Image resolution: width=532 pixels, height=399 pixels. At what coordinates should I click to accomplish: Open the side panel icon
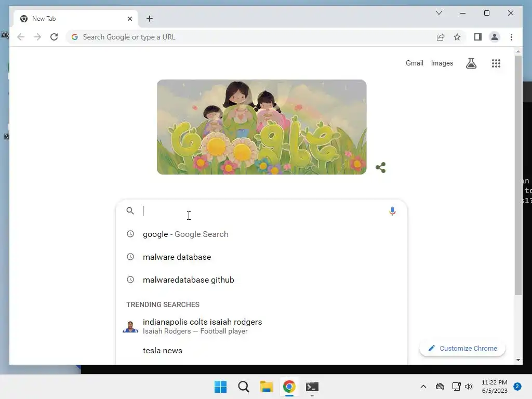pos(478,37)
